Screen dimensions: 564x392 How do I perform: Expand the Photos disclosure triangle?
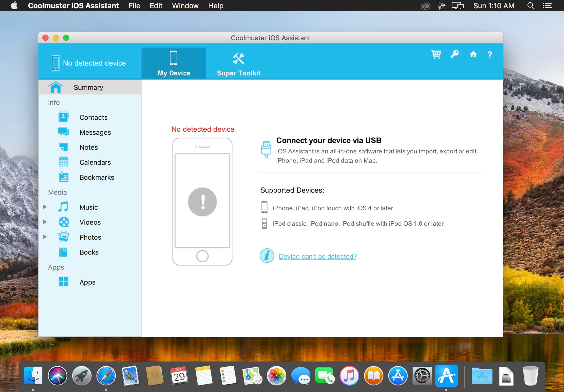pyautogui.click(x=45, y=237)
